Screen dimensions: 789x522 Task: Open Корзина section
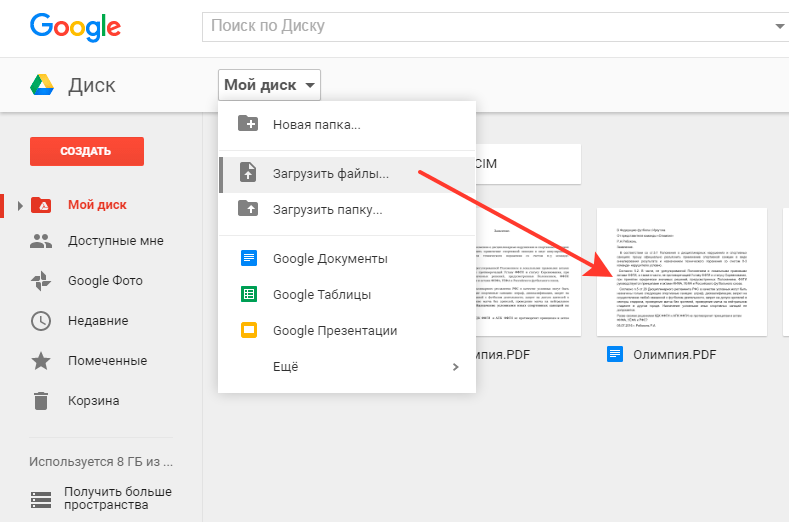pos(94,401)
